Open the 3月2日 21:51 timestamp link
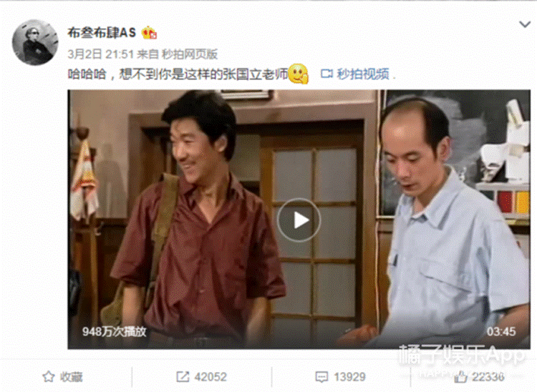Image resolution: width=537 pixels, height=392 pixels. (x=100, y=54)
